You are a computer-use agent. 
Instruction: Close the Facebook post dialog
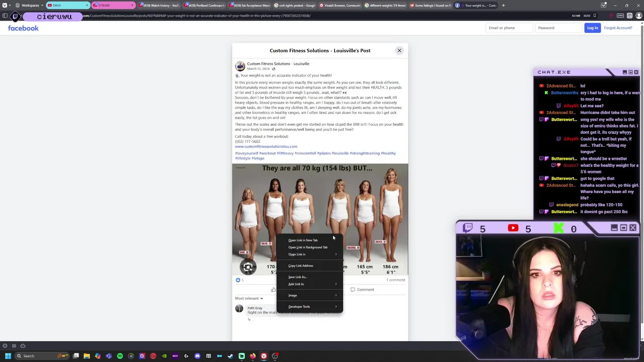[x=399, y=50]
